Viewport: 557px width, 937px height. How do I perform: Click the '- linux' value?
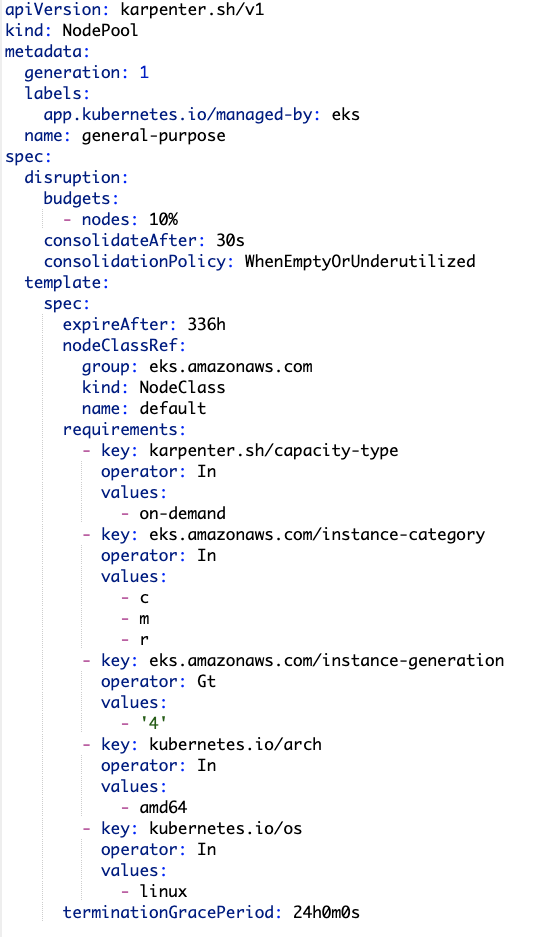154,891
